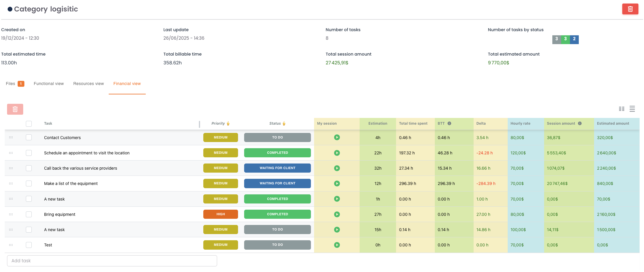Image resolution: width=644 pixels, height=272 pixels.
Task: Click the BTT info icon
Action: coord(449,124)
